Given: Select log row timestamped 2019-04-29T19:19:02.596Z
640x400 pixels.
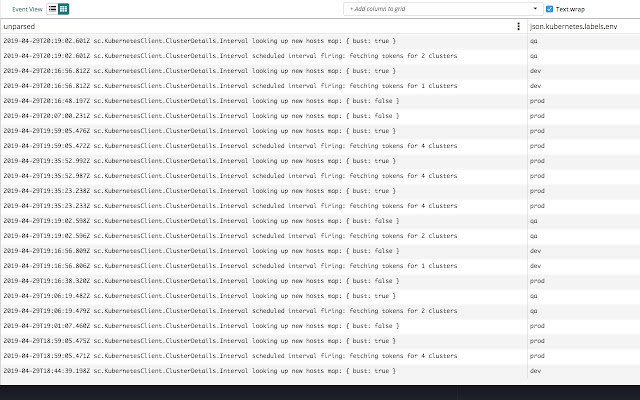Looking at the screenshot, I should coord(320,236).
